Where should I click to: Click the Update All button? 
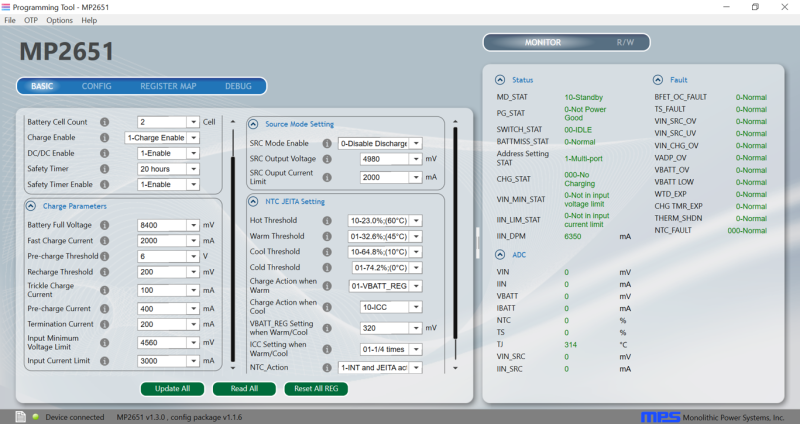[x=172, y=389]
